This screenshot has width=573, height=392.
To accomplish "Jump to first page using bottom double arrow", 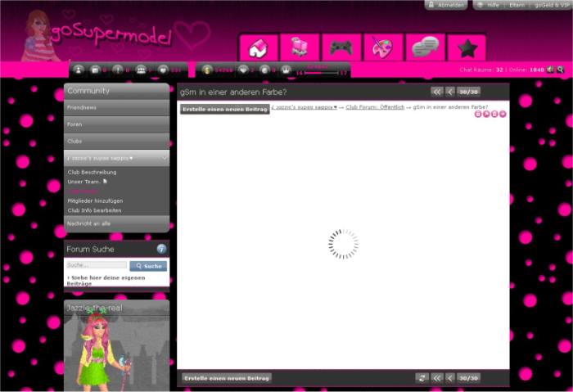I will (436, 378).
